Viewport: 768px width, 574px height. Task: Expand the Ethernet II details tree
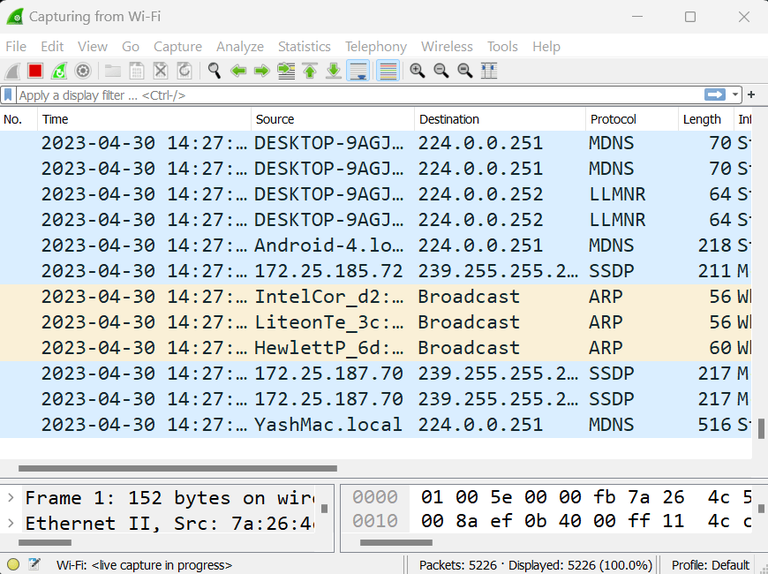pyautogui.click(x=11, y=524)
